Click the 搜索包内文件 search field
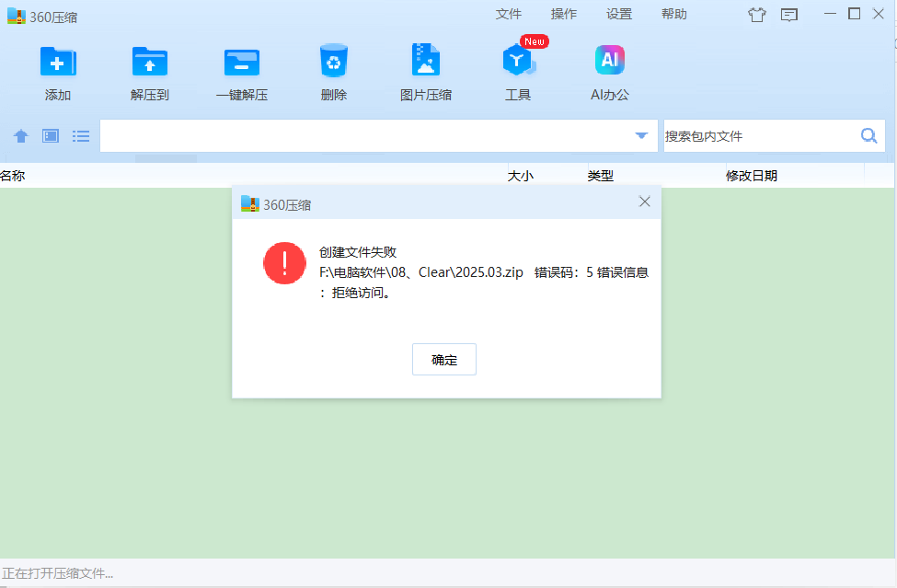This screenshot has width=897, height=588. coord(759,136)
